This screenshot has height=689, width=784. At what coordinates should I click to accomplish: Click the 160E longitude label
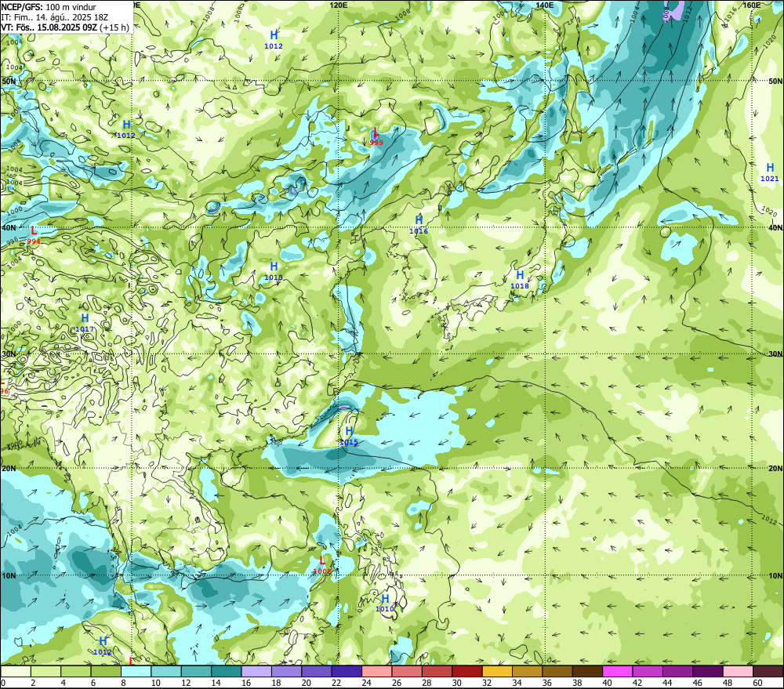coord(752,5)
